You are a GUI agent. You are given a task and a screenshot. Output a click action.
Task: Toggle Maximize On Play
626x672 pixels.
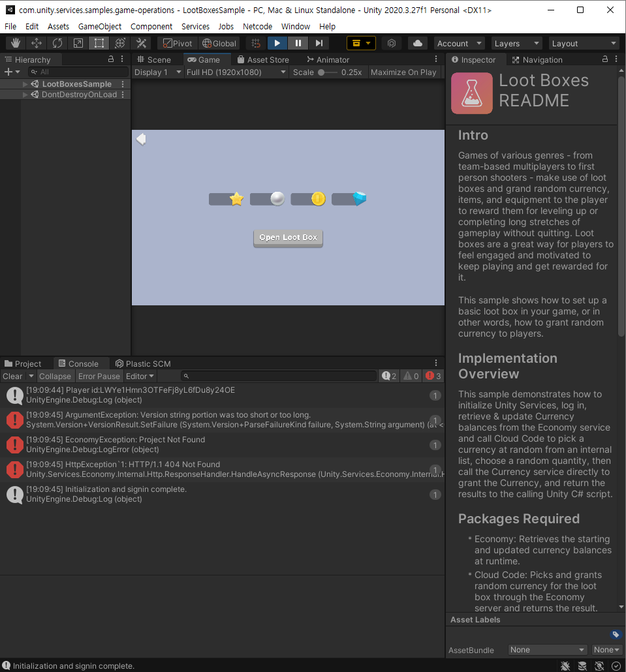click(x=403, y=72)
